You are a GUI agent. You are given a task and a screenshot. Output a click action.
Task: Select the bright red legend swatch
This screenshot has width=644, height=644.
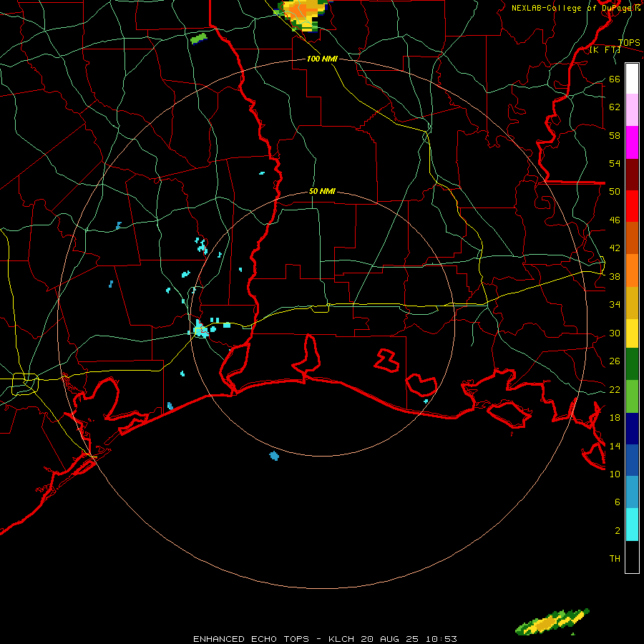pos(632,206)
